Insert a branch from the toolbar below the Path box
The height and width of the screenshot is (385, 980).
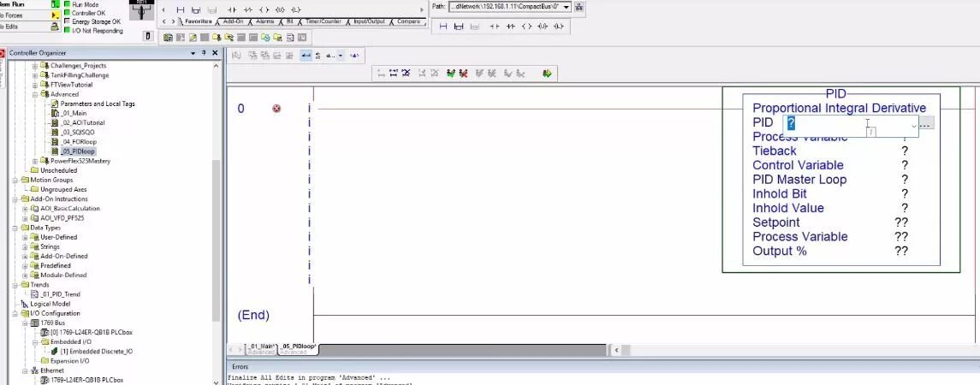(459, 27)
